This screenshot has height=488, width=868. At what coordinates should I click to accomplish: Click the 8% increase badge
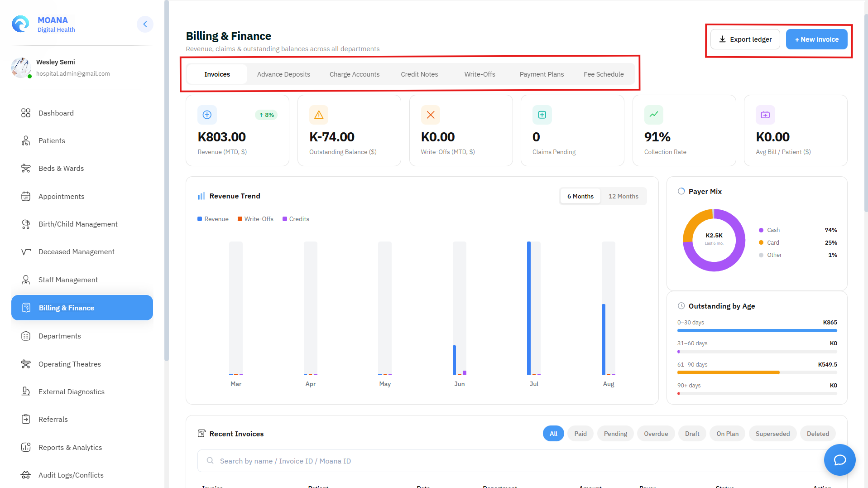[x=266, y=115]
